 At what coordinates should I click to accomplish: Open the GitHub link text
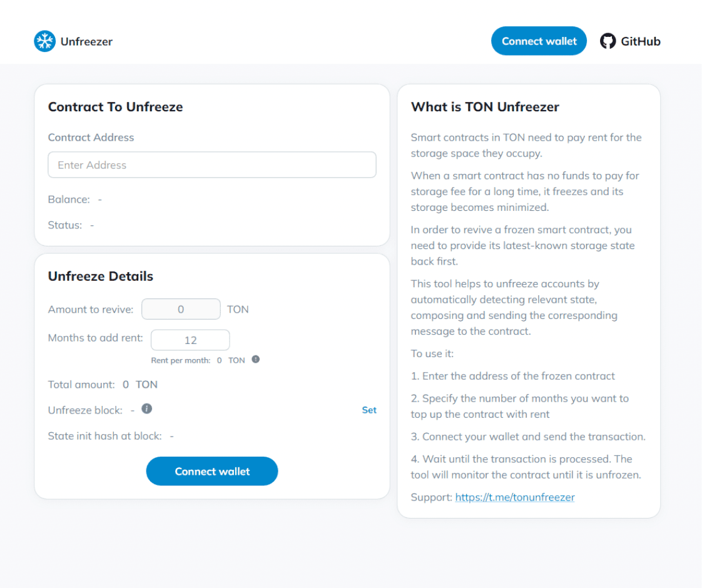coord(640,42)
